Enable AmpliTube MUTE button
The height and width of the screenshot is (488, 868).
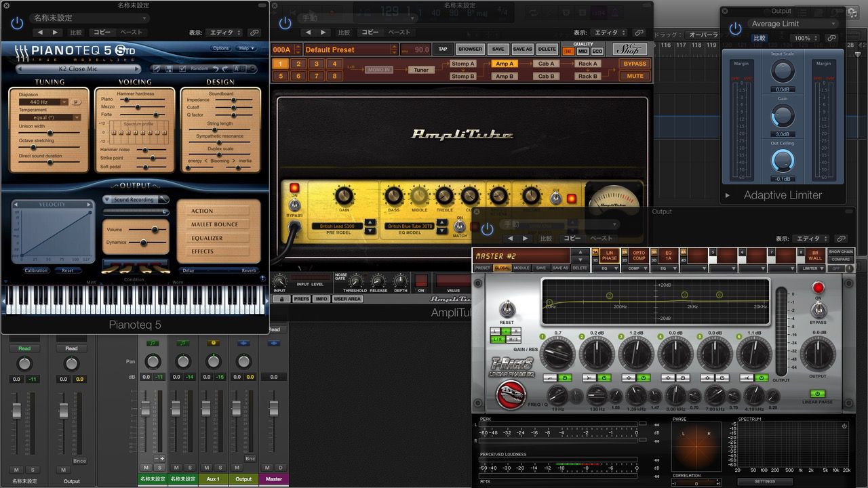[x=635, y=76]
